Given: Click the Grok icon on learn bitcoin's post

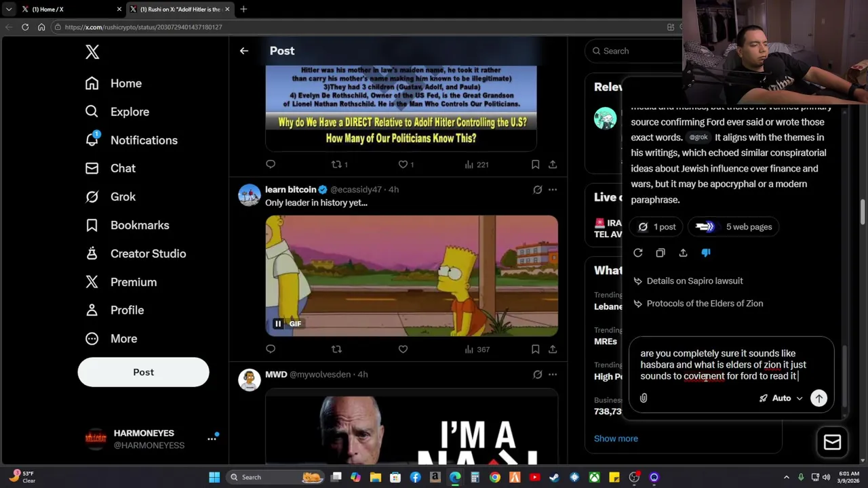Looking at the screenshot, I should tap(538, 190).
